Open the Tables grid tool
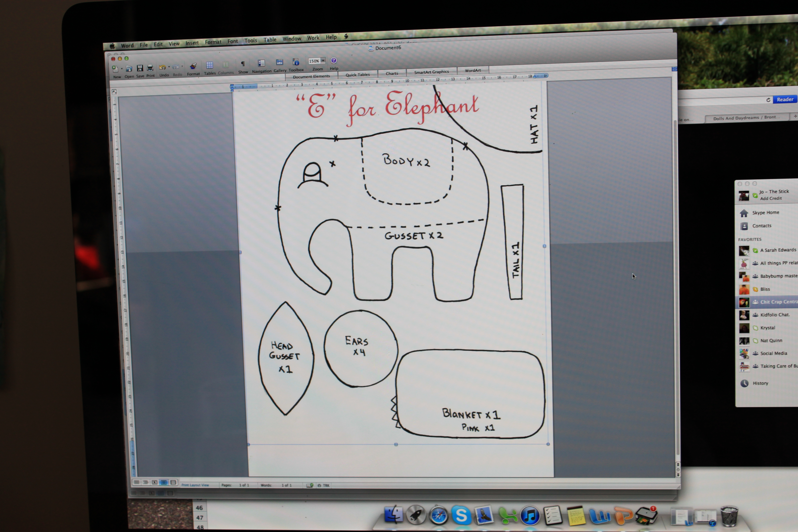798x532 pixels. [209, 65]
